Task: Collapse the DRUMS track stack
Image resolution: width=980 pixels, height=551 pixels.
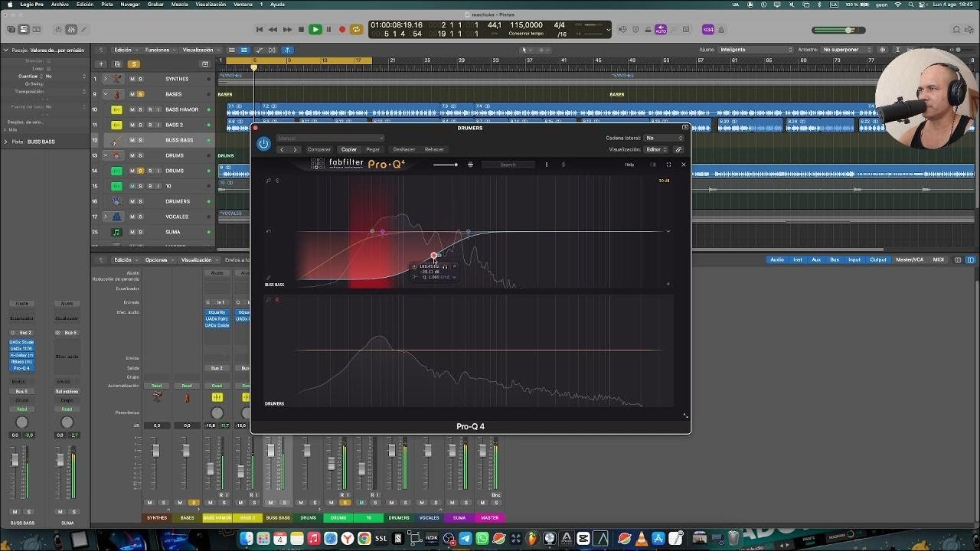Action: (x=106, y=155)
